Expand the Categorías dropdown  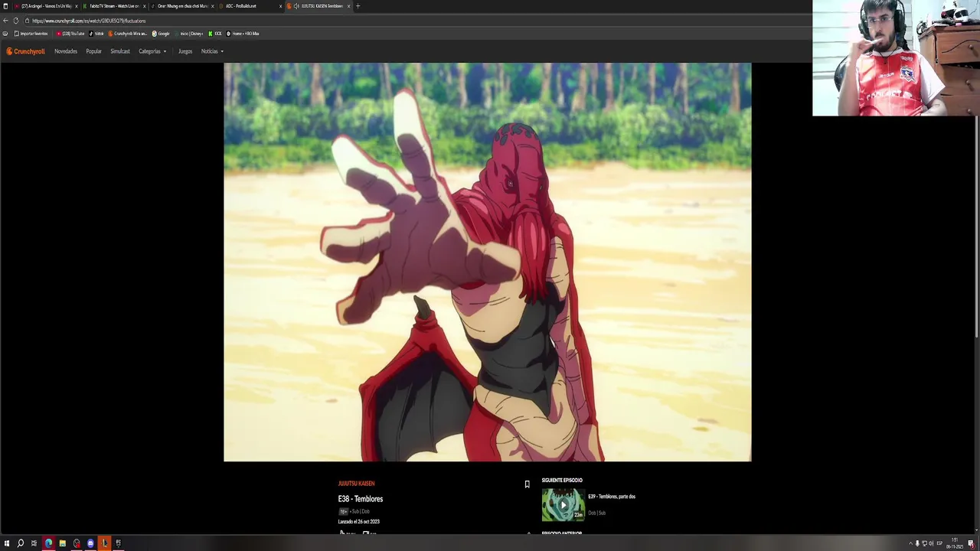click(x=152, y=51)
